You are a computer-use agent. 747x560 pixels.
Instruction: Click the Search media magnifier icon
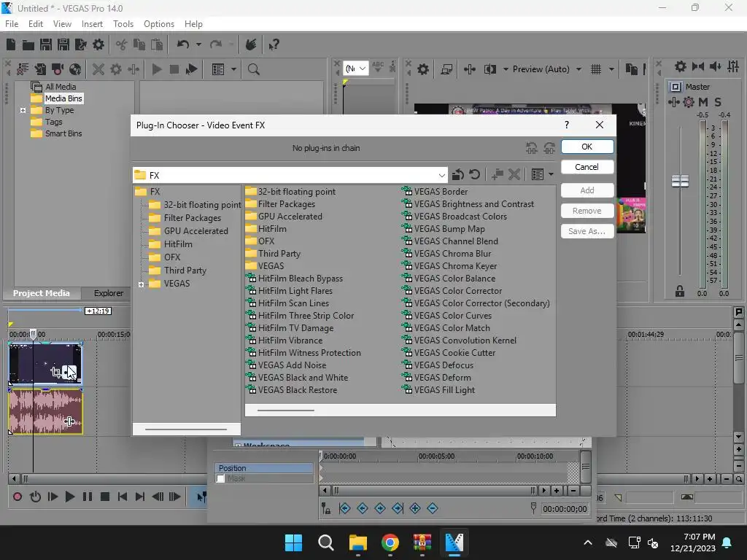tap(253, 69)
